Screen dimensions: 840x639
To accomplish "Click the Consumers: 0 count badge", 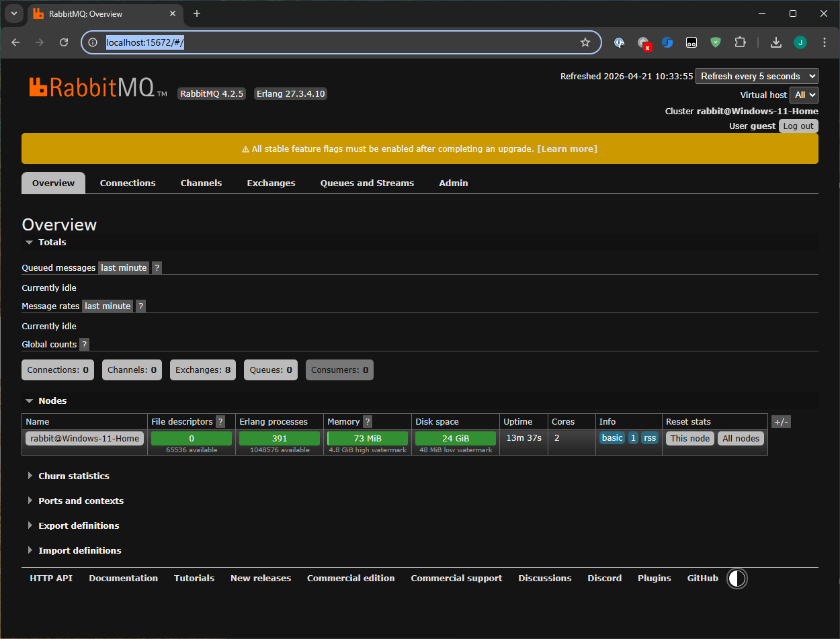I will pos(339,370).
